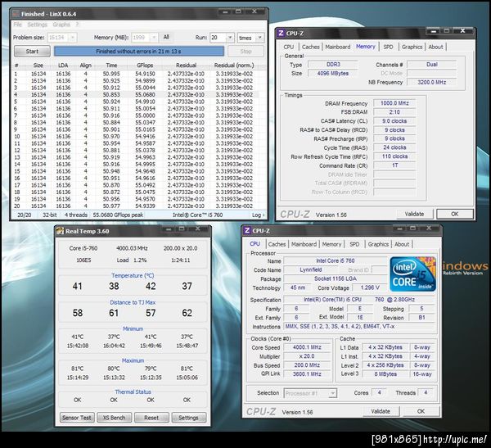Open the Run count dropdown showing 20
The width and height of the screenshot is (491, 448).
pos(230,38)
